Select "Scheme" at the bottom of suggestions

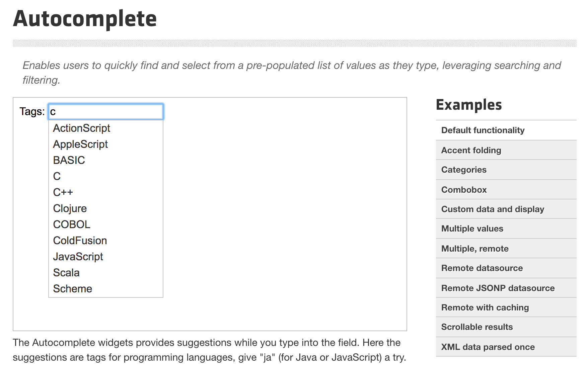coord(72,288)
